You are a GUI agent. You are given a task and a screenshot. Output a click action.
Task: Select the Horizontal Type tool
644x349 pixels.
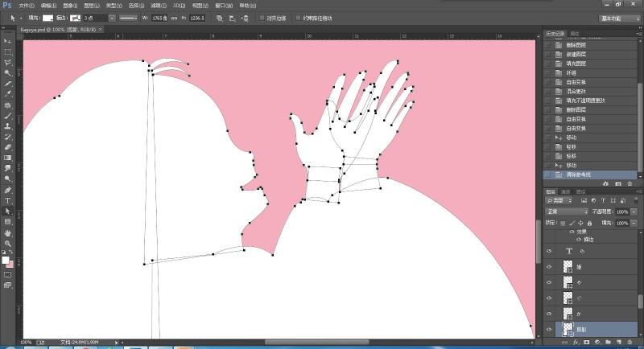pos(7,200)
